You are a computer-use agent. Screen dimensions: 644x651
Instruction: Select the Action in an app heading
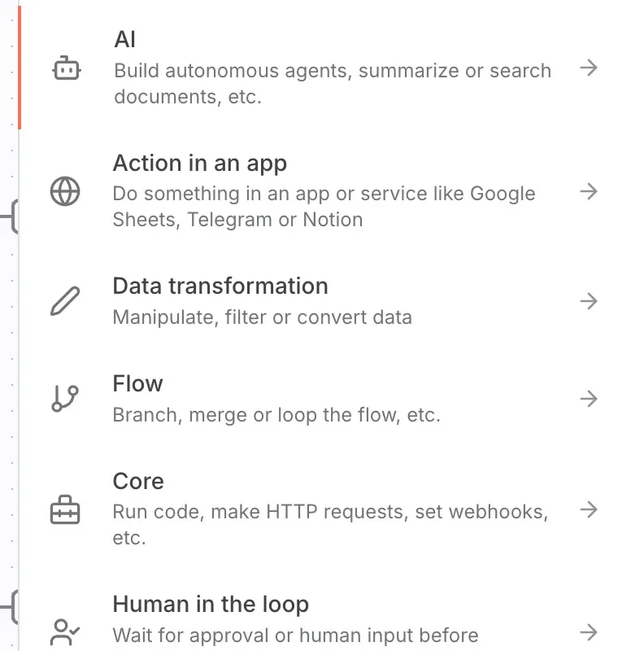pyautogui.click(x=200, y=164)
